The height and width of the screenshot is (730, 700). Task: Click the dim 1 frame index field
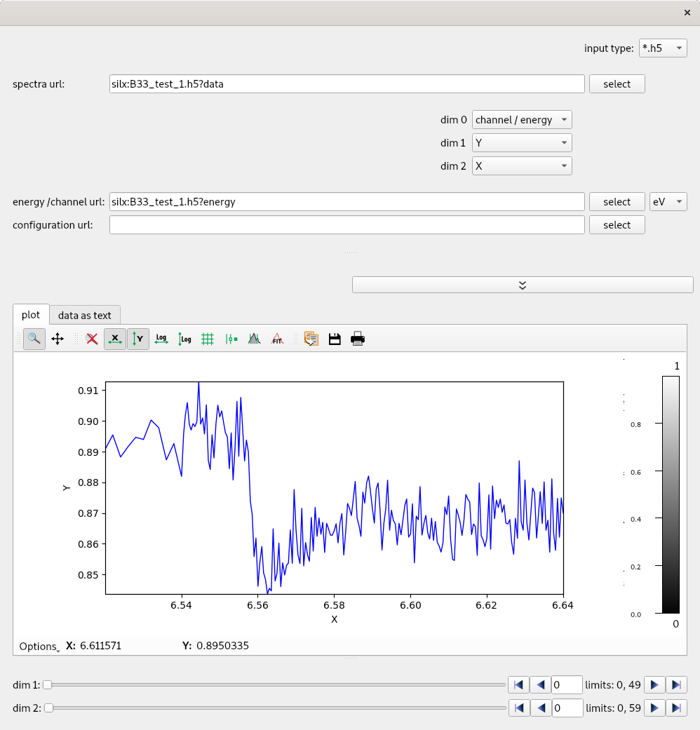point(567,685)
